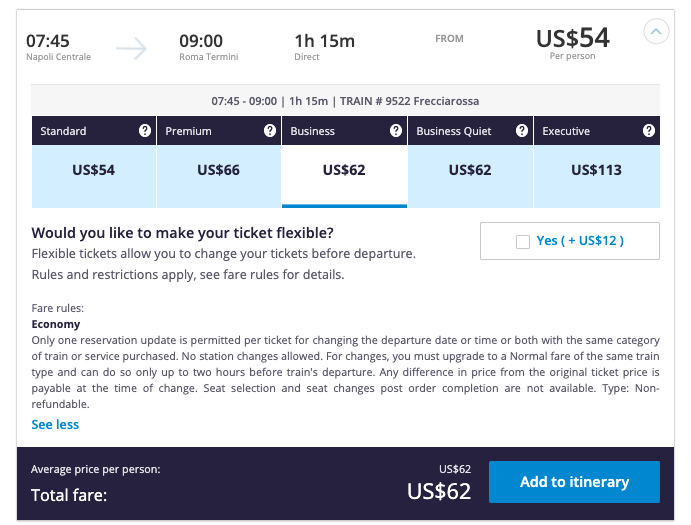Click the Add to itinerary button
The height and width of the screenshot is (525, 691).
(x=574, y=482)
